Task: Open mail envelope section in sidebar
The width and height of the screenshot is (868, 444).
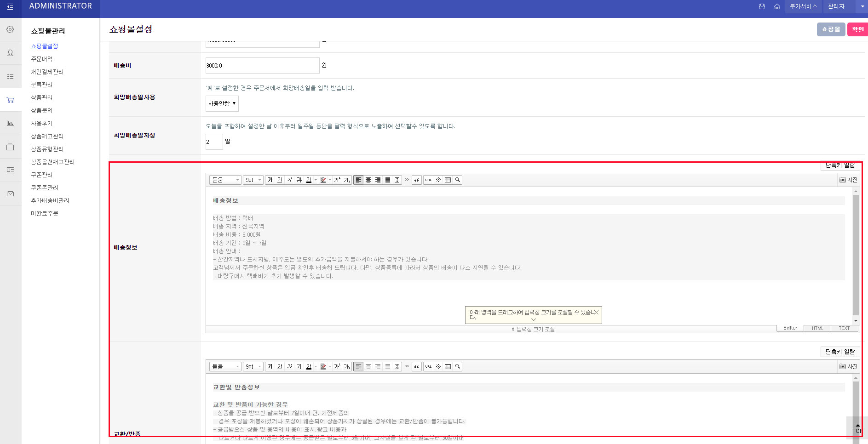Action: point(10,194)
